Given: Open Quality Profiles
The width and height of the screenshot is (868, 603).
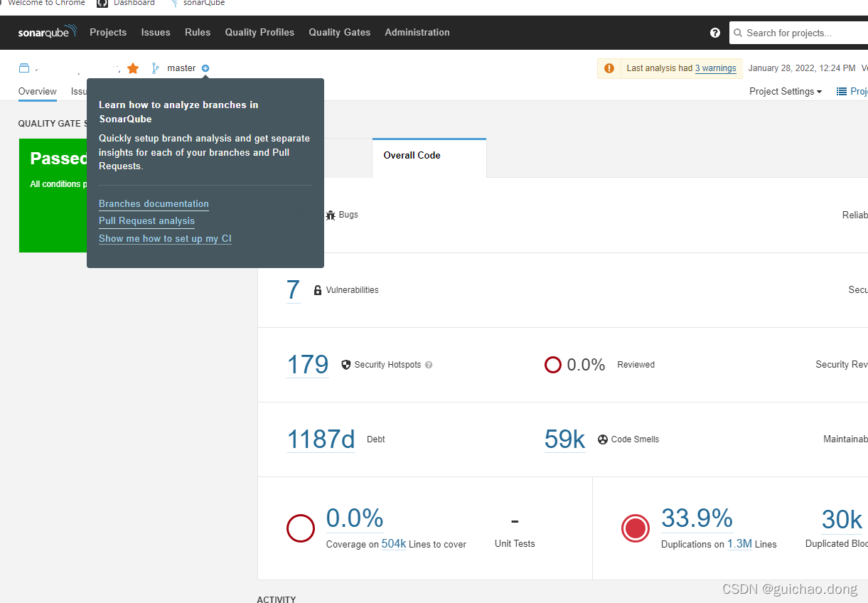Looking at the screenshot, I should [x=259, y=33].
